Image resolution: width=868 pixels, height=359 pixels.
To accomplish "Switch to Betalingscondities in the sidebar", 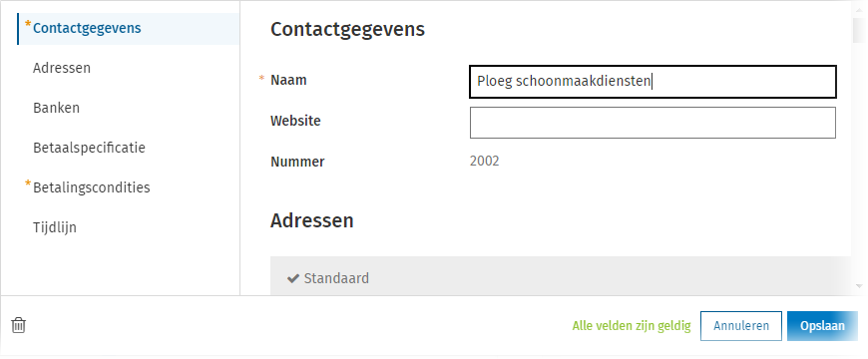I will pos(92,187).
